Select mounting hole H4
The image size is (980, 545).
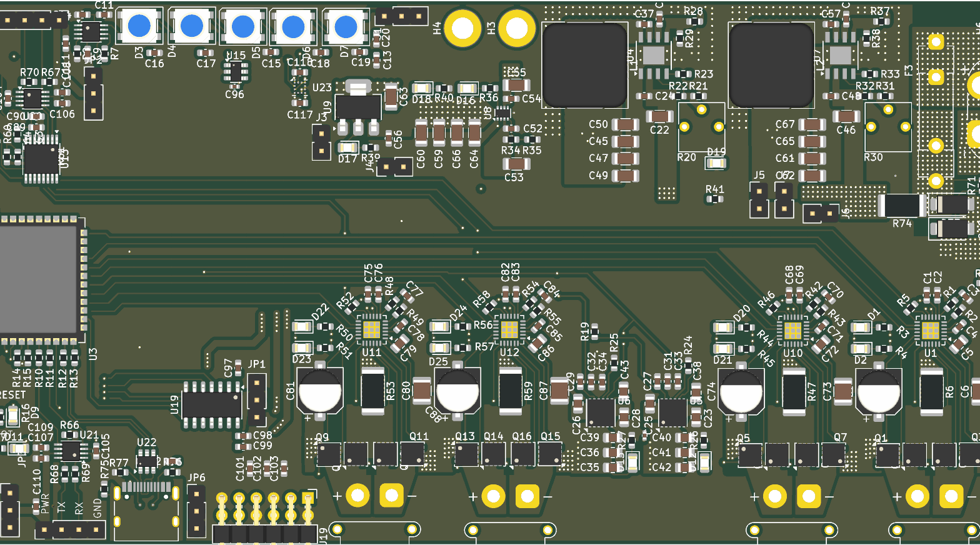pos(462,28)
